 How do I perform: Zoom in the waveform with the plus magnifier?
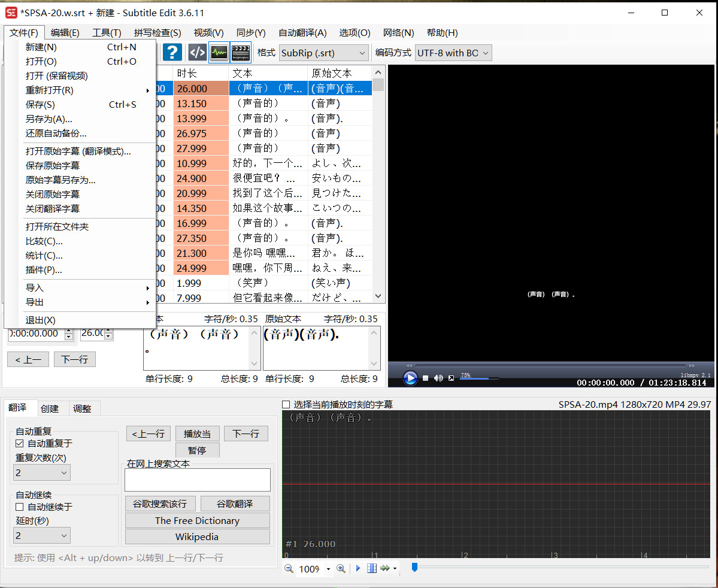pos(341,568)
